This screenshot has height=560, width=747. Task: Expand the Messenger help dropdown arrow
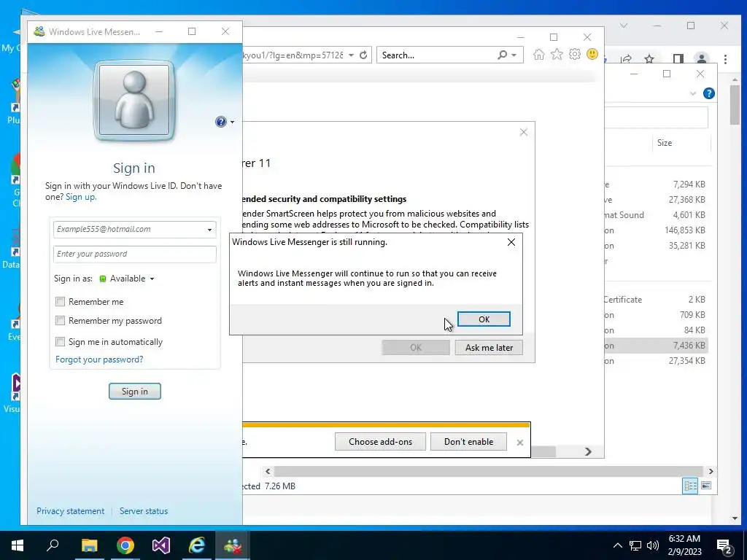point(232,122)
